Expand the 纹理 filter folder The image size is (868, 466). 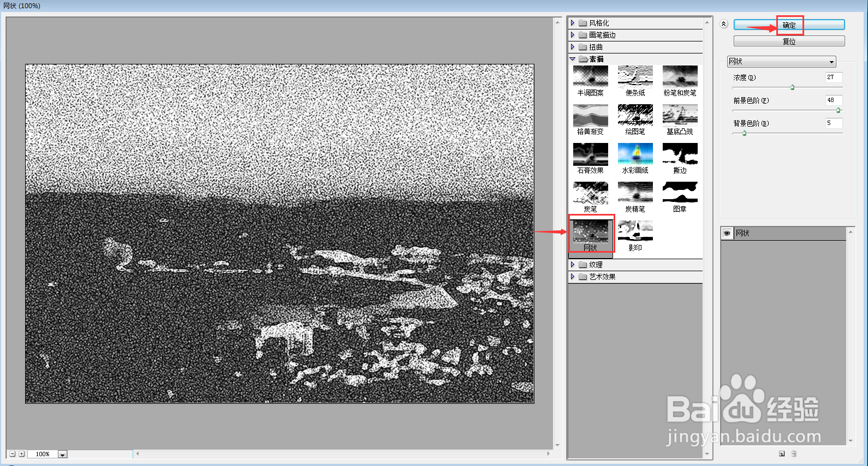[573, 265]
